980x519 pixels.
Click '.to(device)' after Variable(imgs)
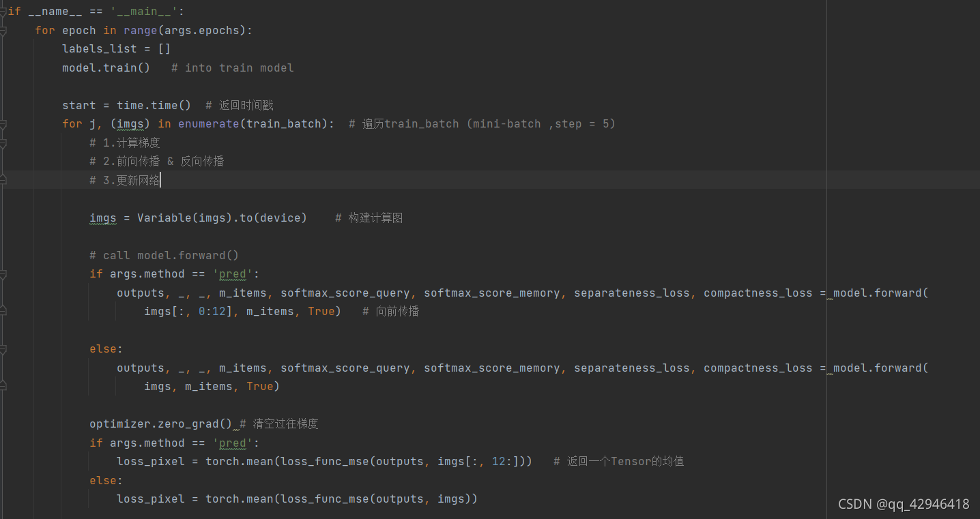pos(270,218)
